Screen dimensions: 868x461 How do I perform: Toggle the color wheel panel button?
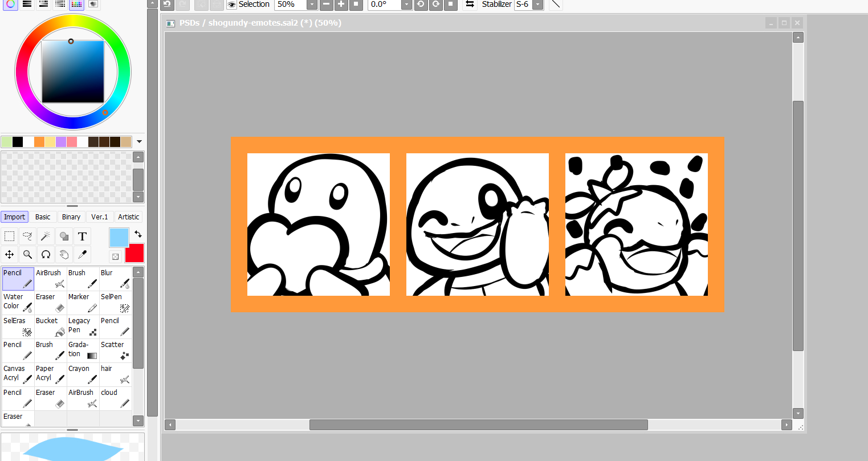point(10,4)
